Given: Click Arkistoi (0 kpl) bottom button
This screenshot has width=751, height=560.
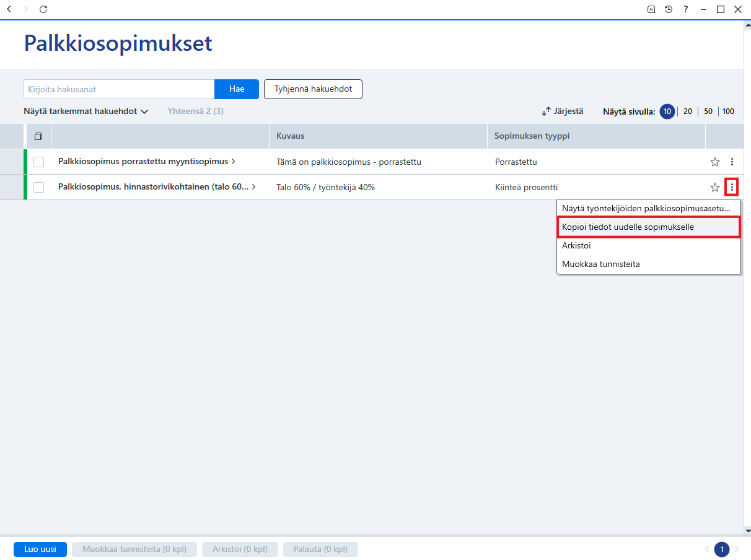Looking at the screenshot, I should pos(240,549).
